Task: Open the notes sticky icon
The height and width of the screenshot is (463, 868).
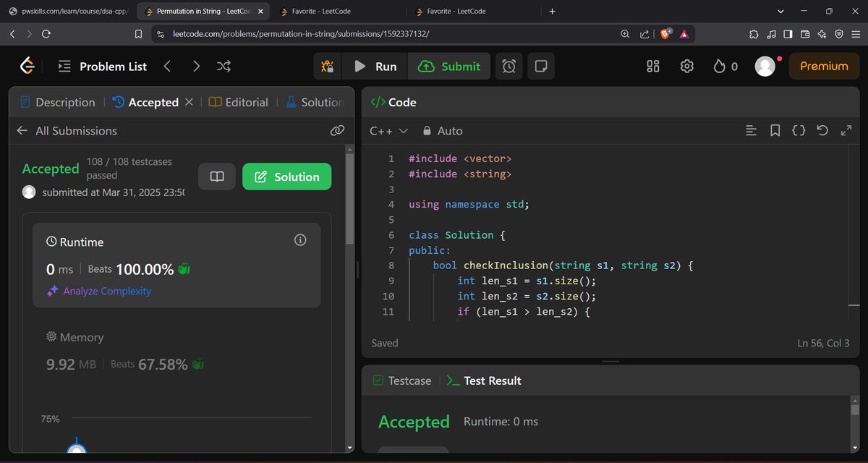Action: tap(540, 67)
